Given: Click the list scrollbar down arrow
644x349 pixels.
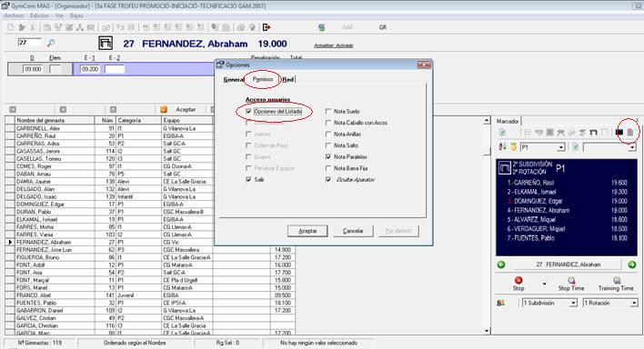Looking at the screenshot, I should click(487, 331).
